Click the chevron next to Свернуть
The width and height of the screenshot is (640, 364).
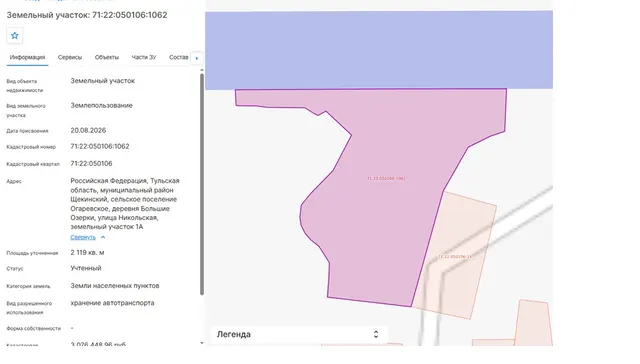103,237
